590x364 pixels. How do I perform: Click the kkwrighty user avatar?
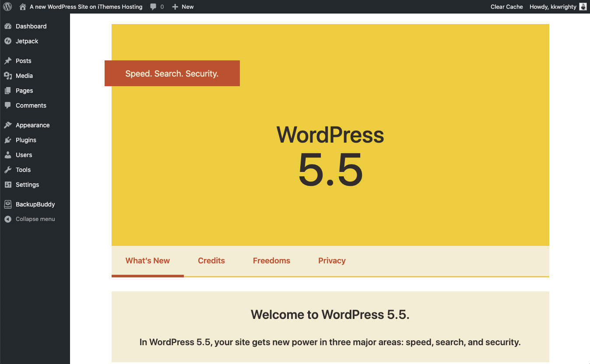coord(583,7)
